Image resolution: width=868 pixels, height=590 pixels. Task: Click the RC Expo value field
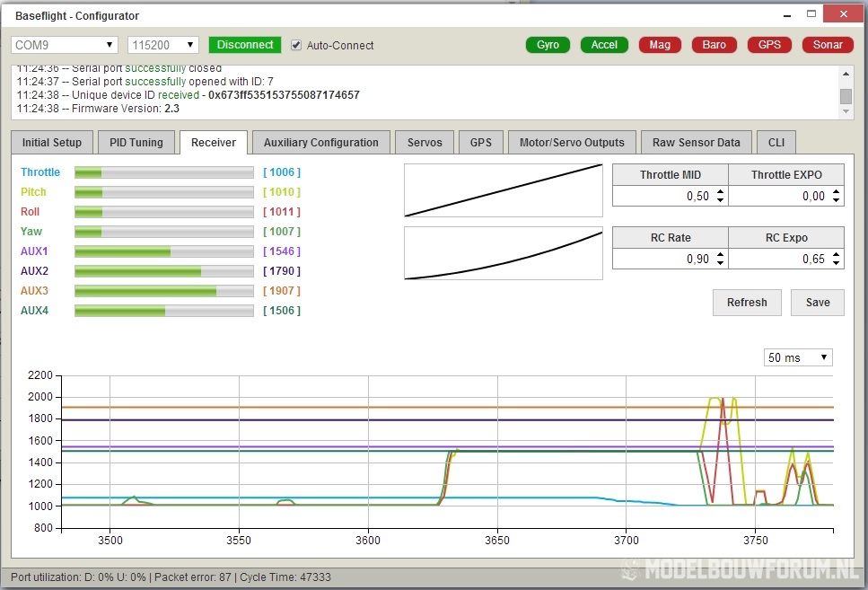tap(786, 259)
